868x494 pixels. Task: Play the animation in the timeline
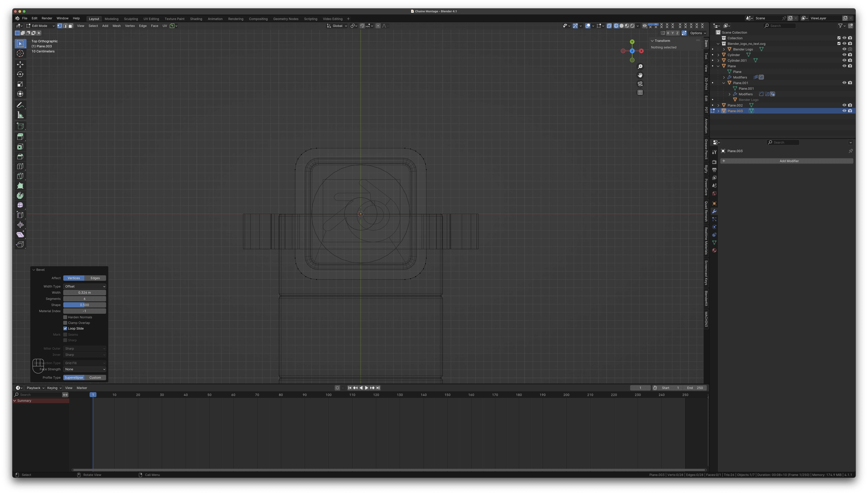pyautogui.click(x=366, y=388)
